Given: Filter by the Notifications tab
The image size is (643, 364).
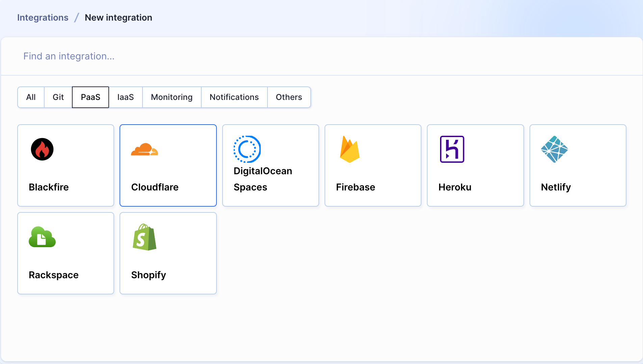Looking at the screenshot, I should (x=234, y=97).
